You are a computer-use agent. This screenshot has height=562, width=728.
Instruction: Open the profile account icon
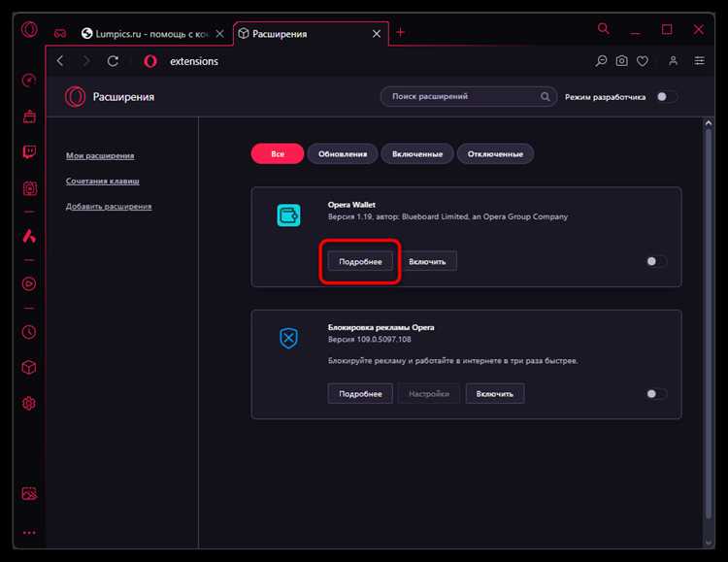[674, 61]
